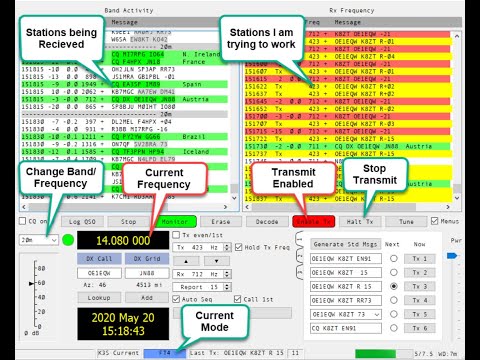Click the Rx Frequency scroll-down arrow
This screenshot has height=360, width=480.
tap(457, 198)
